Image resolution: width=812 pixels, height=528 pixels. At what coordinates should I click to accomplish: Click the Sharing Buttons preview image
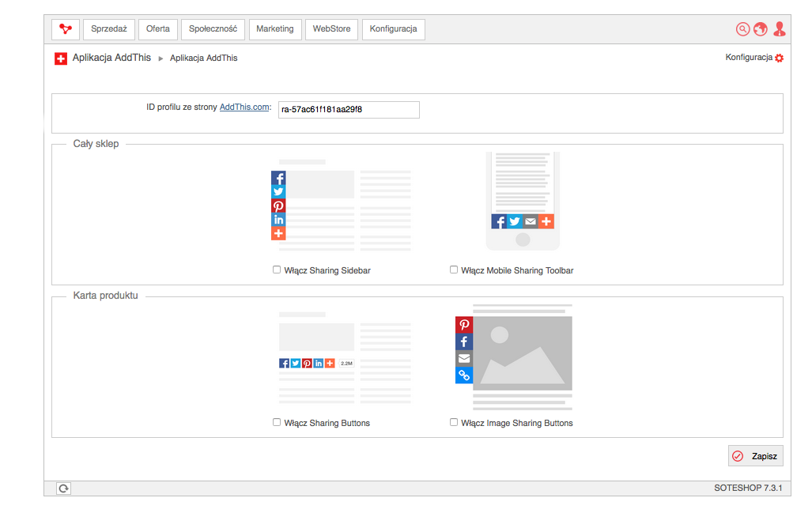(x=345, y=358)
